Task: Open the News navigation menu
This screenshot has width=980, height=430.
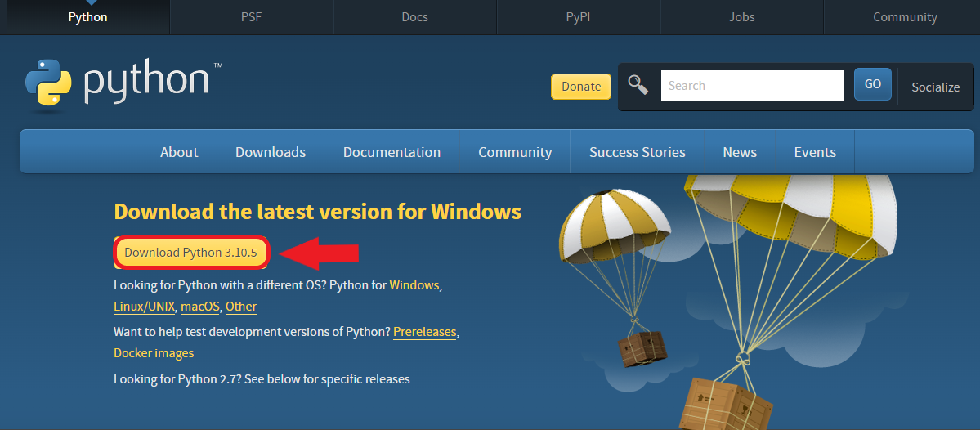Action: click(x=740, y=152)
